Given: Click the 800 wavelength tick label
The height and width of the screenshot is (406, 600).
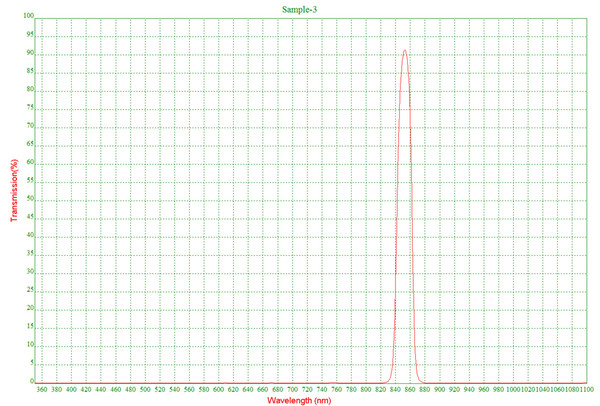Looking at the screenshot, I should tap(366, 390).
